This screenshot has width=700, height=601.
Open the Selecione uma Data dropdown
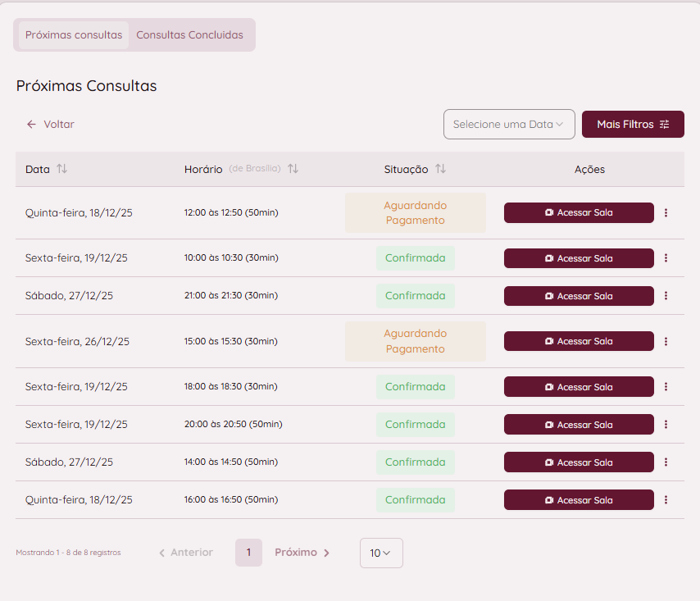coord(508,125)
